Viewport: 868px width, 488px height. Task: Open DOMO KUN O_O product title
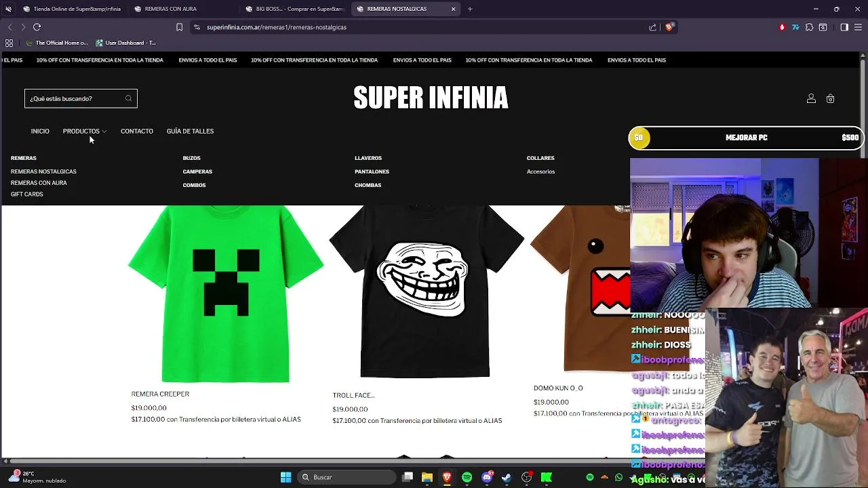(x=558, y=388)
